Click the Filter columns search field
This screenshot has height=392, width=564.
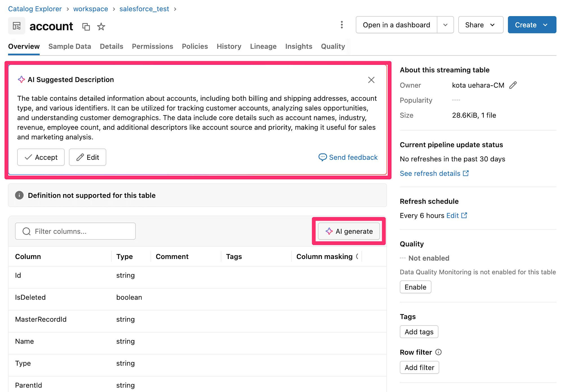75,231
